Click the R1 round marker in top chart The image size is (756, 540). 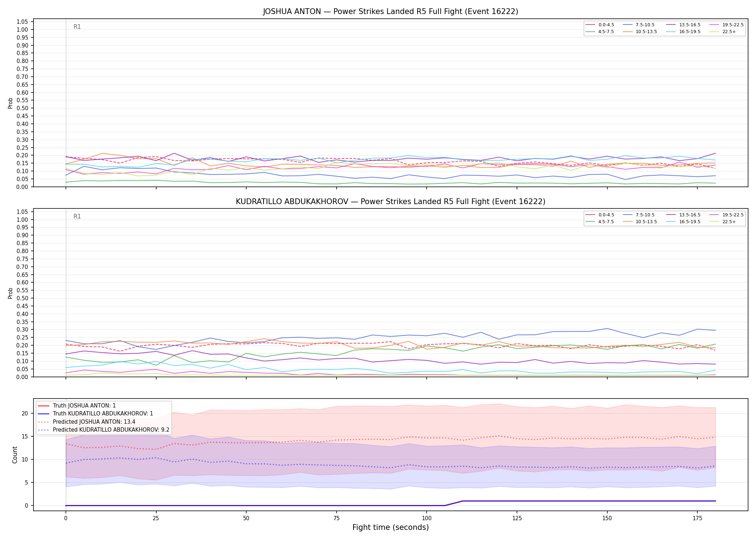coord(77,27)
